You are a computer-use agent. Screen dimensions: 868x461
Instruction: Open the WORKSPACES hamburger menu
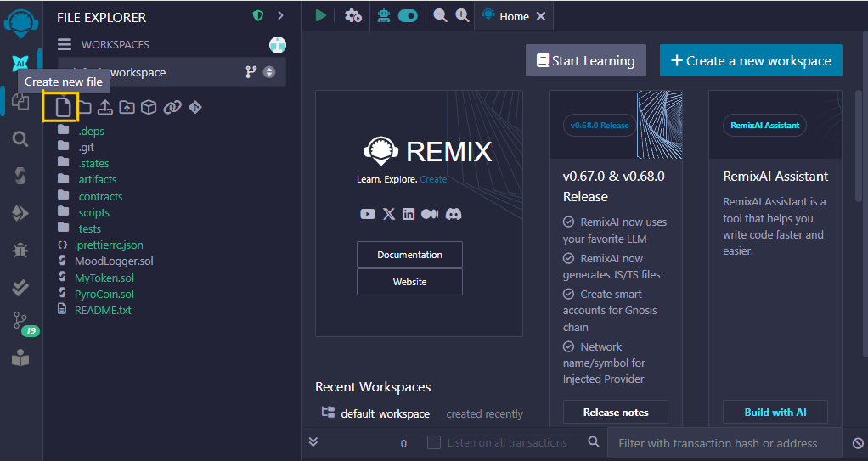(x=65, y=44)
